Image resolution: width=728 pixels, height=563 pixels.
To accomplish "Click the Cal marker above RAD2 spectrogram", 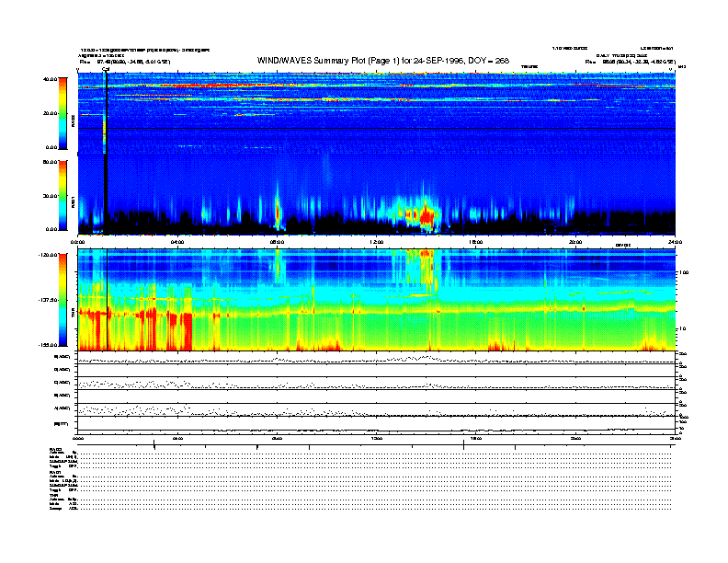I will (x=106, y=69).
